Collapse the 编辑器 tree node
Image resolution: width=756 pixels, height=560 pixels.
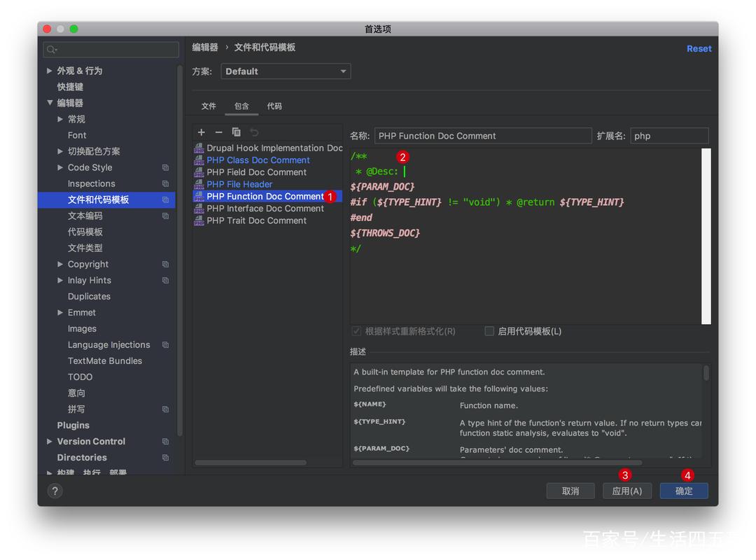pos(50,103)
